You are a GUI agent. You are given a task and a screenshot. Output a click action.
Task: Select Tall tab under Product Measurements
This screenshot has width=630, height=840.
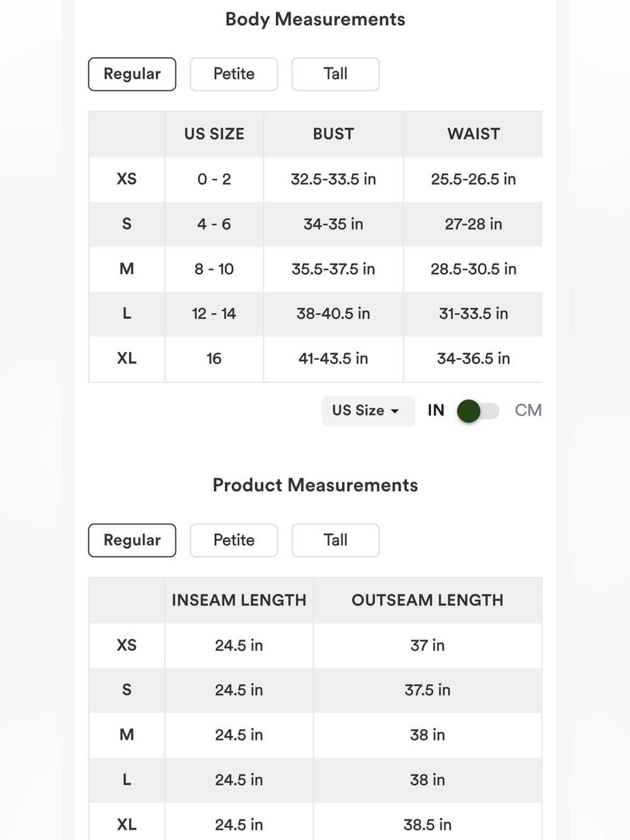335,541
